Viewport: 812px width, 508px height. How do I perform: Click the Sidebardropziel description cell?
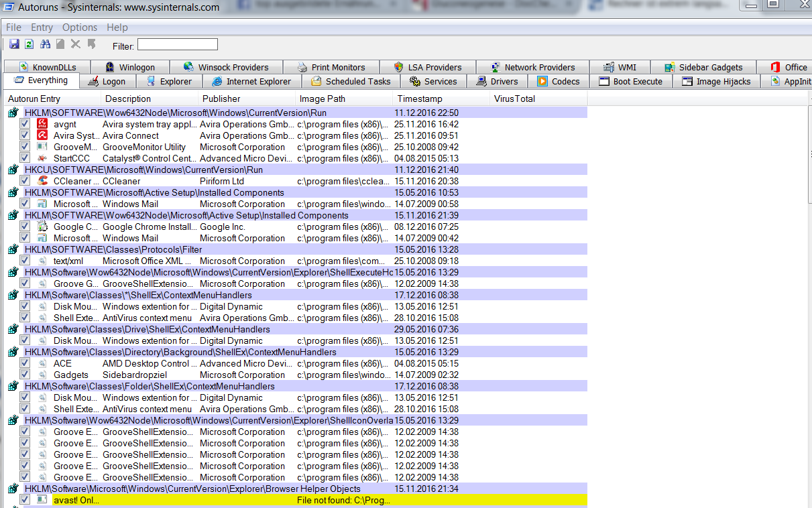135,375
